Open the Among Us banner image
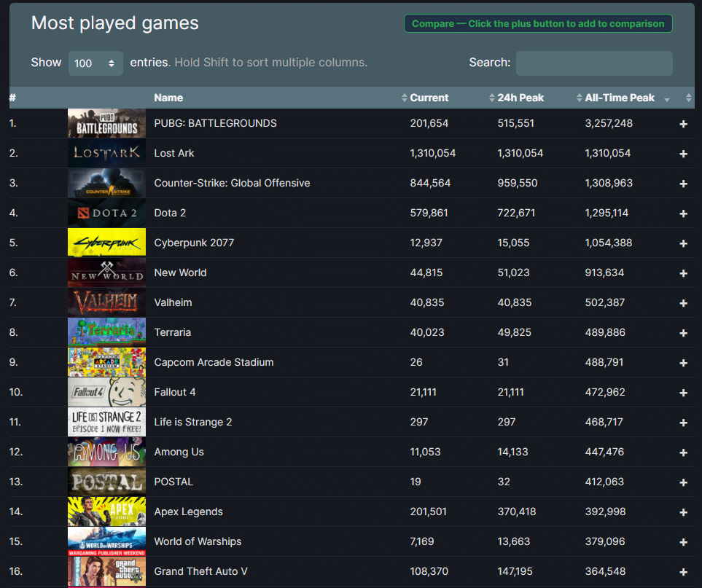Viewport: 702px width, 588px height. pos(106,452)
